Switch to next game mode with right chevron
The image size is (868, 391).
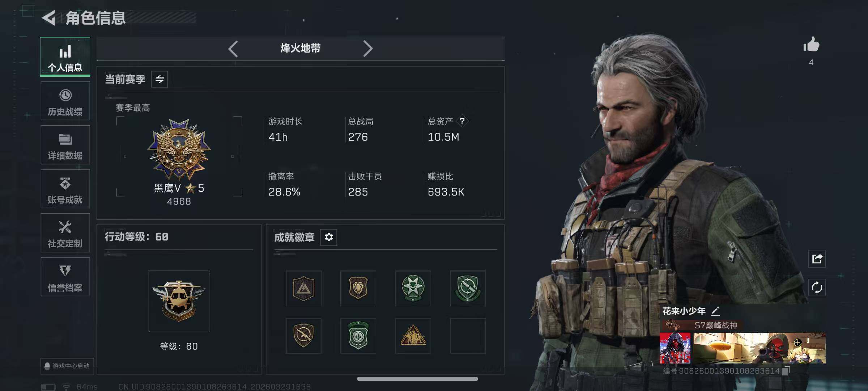(x=367, y=49)
